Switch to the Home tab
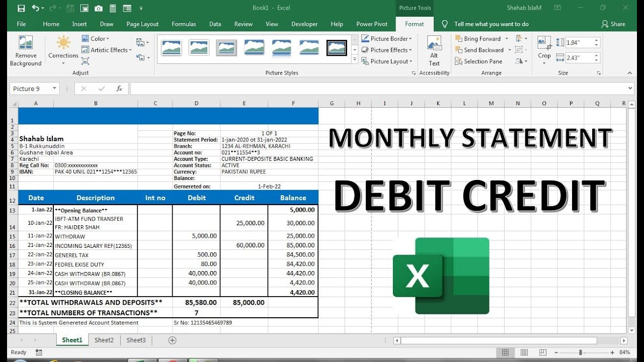 coord(51,24)
